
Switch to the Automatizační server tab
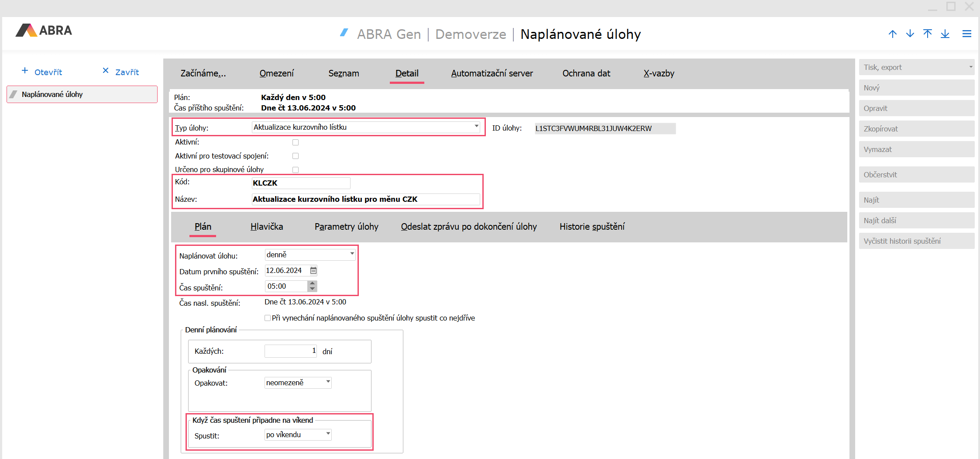pos(492,73)
